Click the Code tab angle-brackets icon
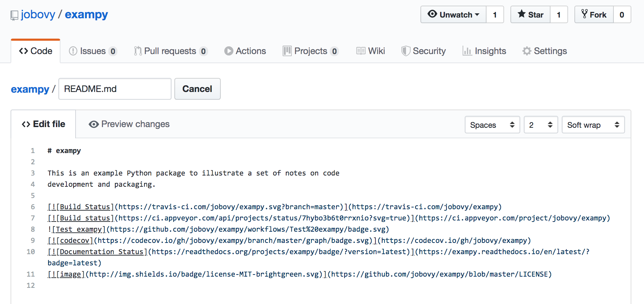Screen dimensions: 644x304 click(24, 51)
